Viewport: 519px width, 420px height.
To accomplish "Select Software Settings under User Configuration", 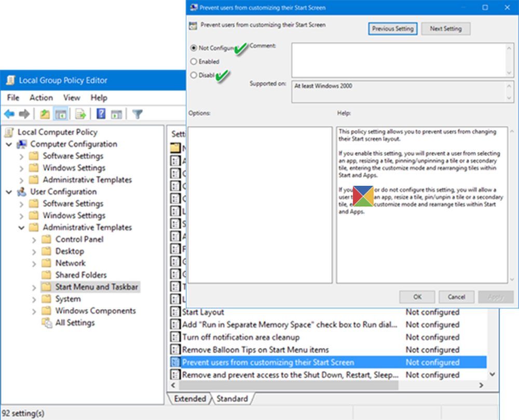I will pos(73,203).
